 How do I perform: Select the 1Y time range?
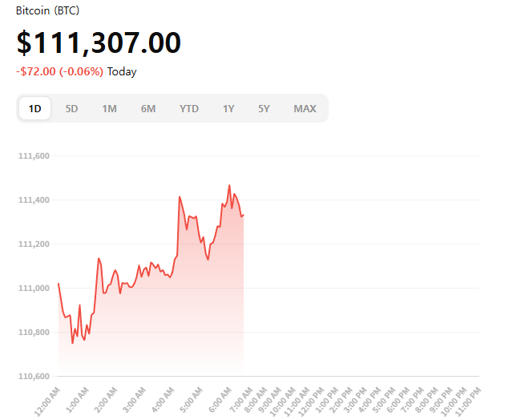228,108
